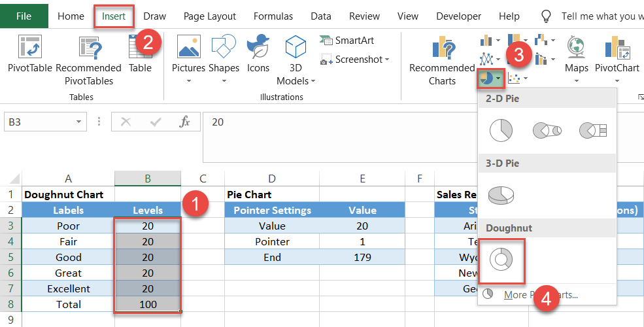
Task: Click the 'Pie Chart' title cell
Action: coord(272,194)
